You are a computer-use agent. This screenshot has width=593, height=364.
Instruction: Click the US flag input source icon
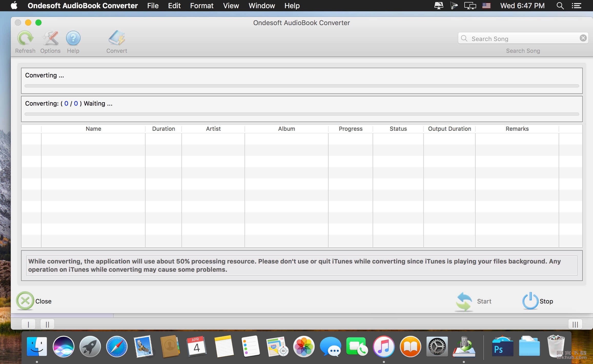(486, 5)
